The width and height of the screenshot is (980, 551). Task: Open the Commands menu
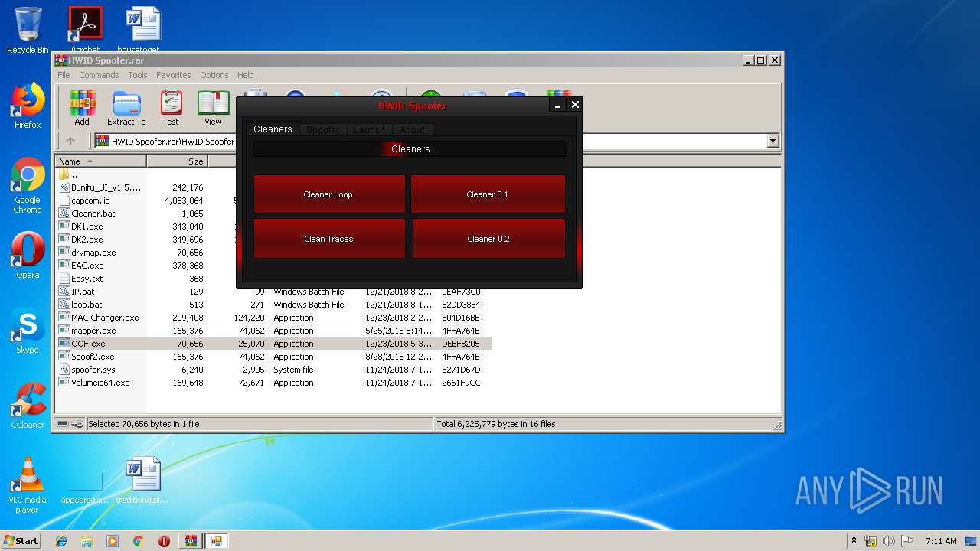99,75
